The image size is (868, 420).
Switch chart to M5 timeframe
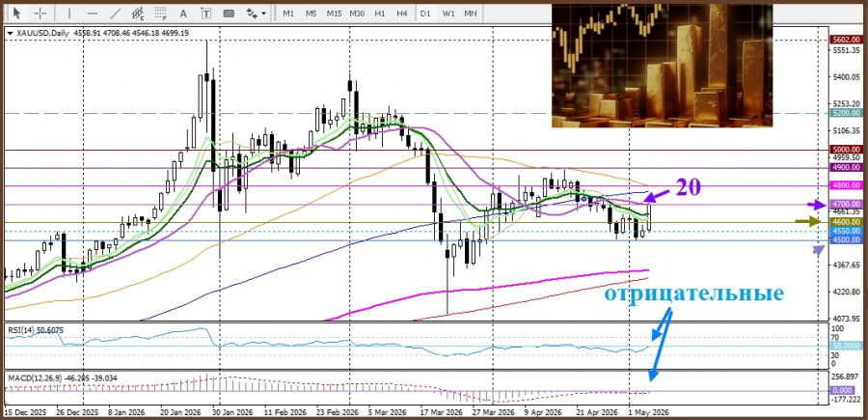pos(312,13)
